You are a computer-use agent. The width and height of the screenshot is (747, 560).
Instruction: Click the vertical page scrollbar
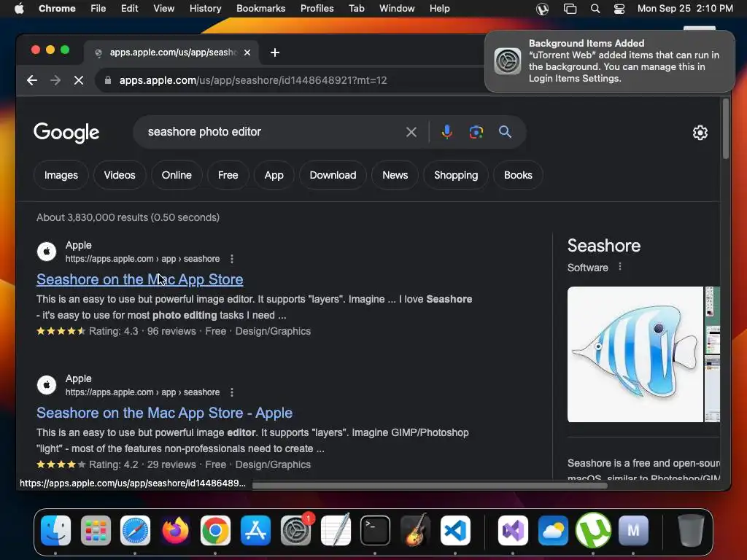(x=726, y=128)
